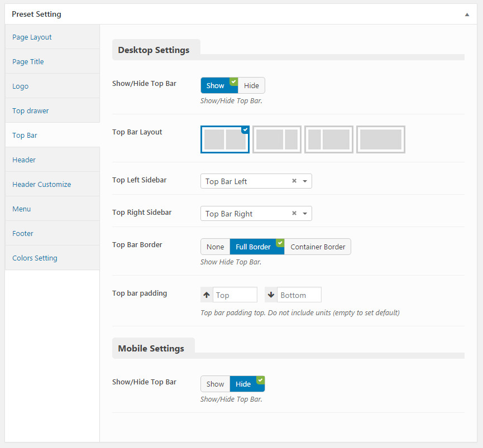Click the Bottom padding input field

point(299,295)
